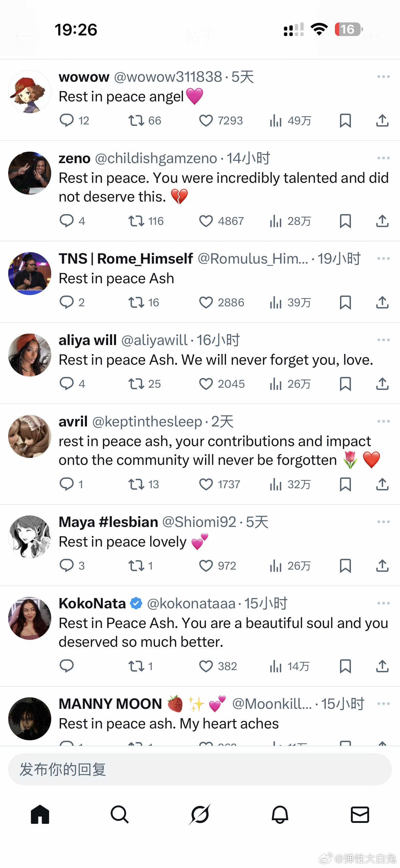Like KokoNata's Rest in Peace reply
The height and width of the screenshot is (868, 400).
point(206,666)
